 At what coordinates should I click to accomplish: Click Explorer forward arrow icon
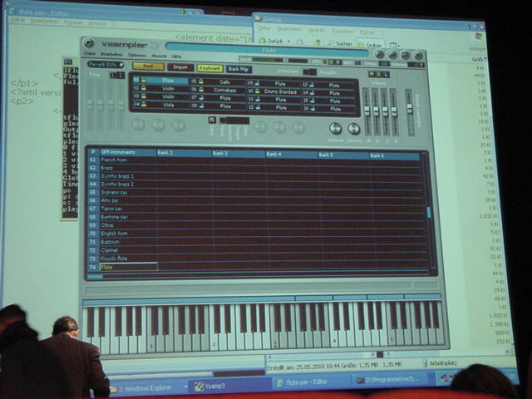(x=300, y=42)
